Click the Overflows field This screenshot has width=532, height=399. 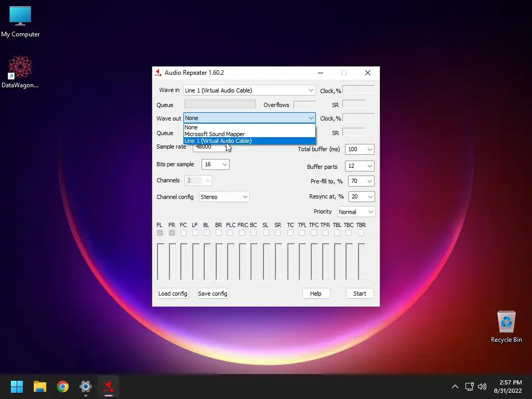(x=304, y=105)
